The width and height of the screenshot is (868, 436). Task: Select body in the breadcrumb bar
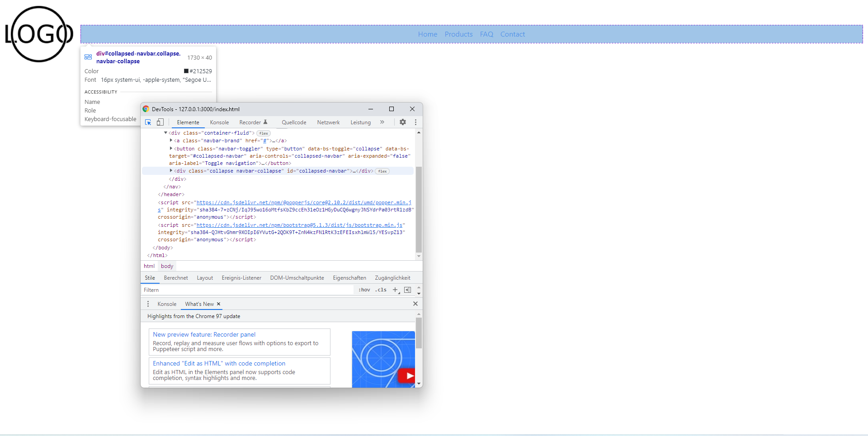click(x=167, y=266)
